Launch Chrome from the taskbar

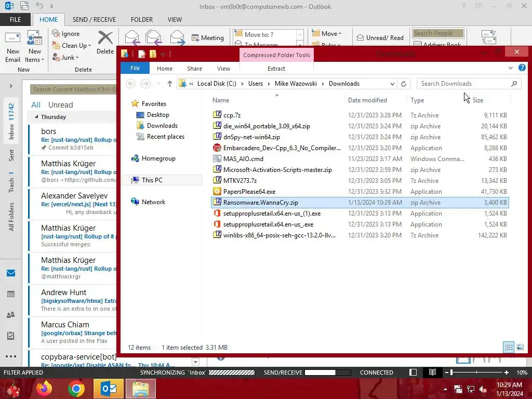pyautogui.click(x=76, y=389)
